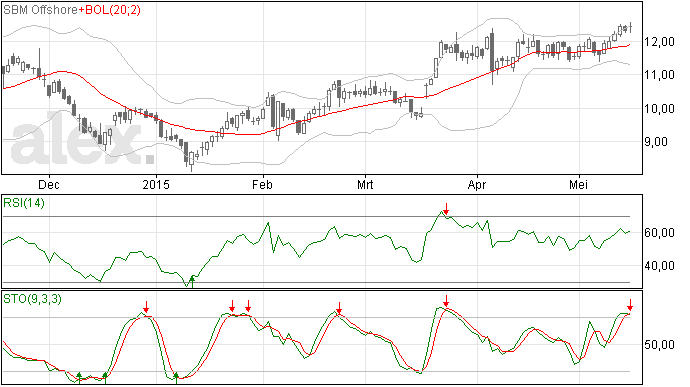Click the SBM Offshore chart title
690x387 pixels.
[40, 10]
